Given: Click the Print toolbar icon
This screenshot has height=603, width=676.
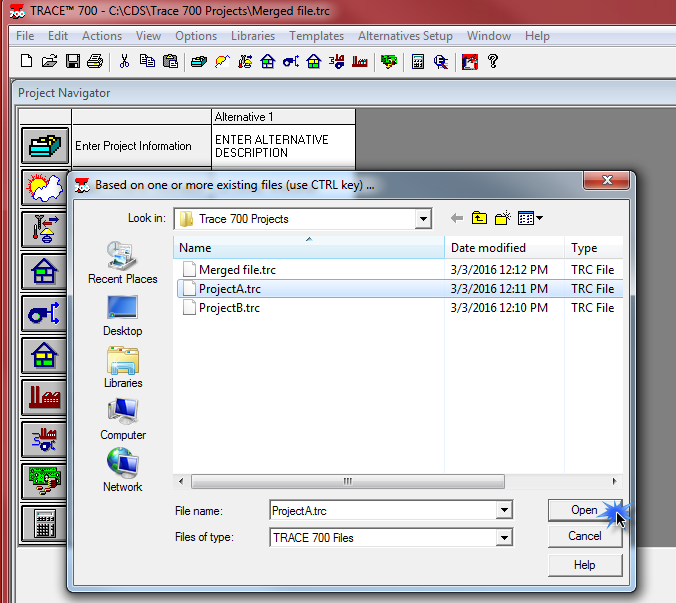Looking at the screenshot, I should tap(95, 61).
